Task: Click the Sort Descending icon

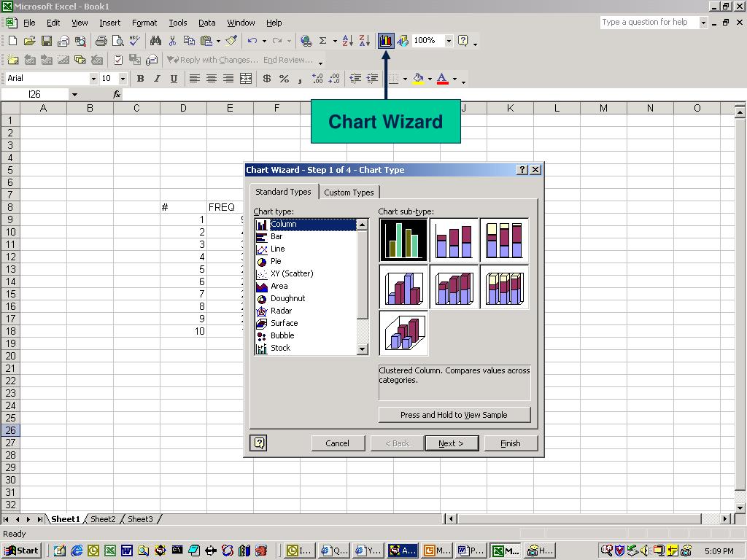Action: tap(365, 41)
